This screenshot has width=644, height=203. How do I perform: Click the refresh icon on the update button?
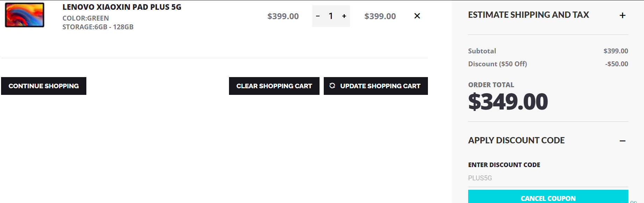coord(332,86)
